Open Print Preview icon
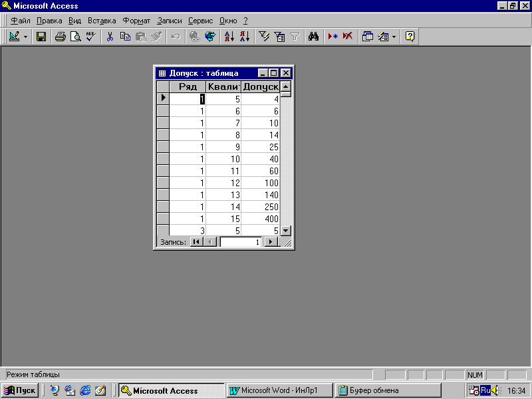The image size is (532, 399). pos(76,37)
